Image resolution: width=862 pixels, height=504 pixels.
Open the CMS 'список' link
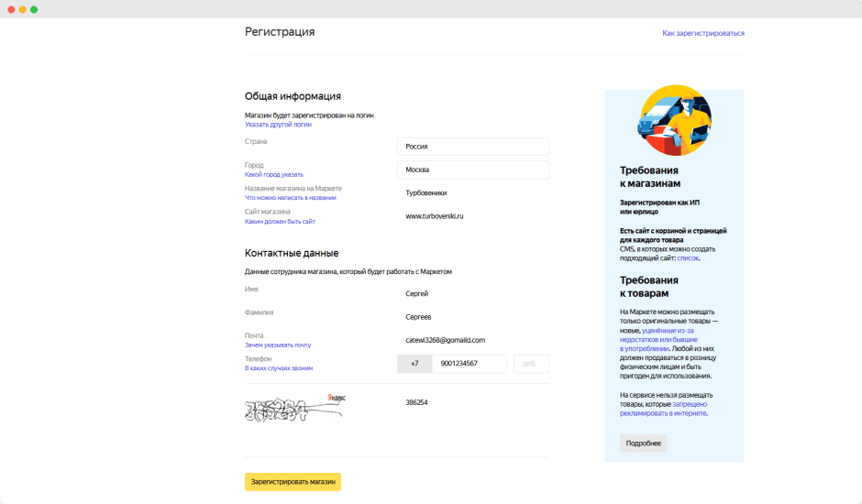click(688, 258)
